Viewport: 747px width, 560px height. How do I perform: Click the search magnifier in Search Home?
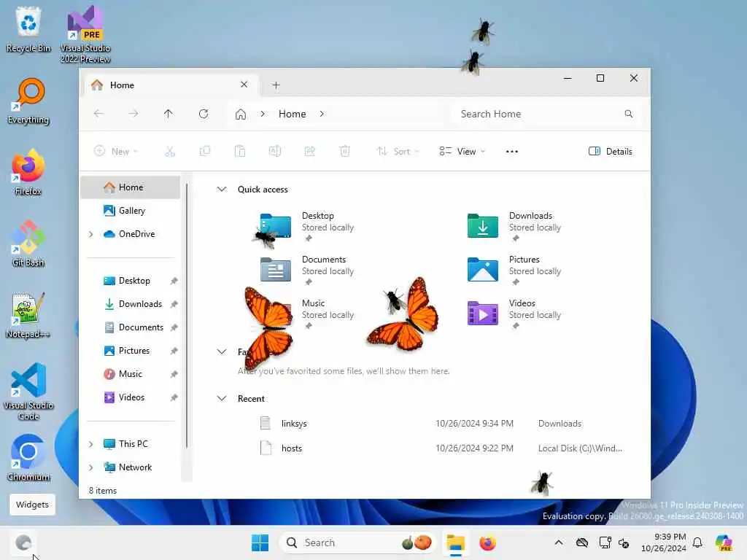pyautogui.click(x=628, y=114)
